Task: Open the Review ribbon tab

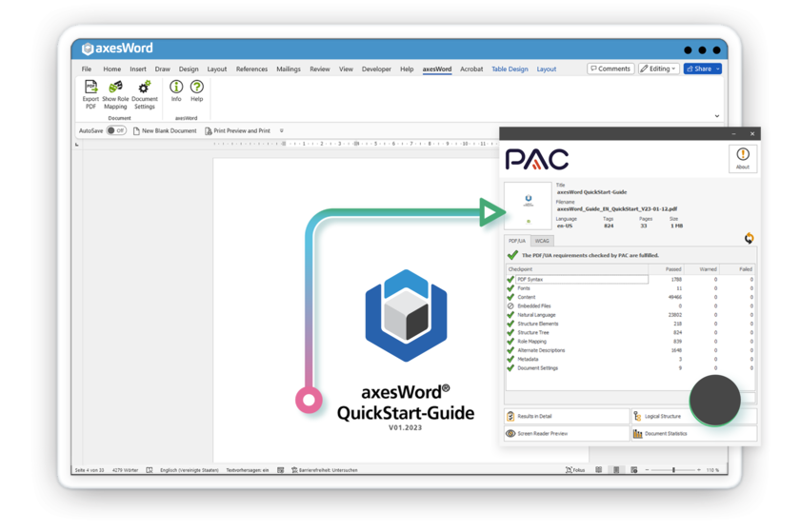Action: click(320, 69)
